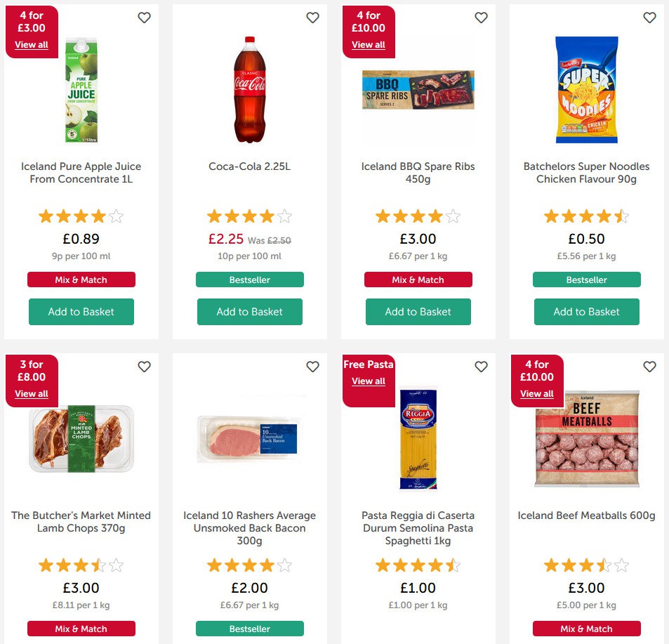Click the star rating under Coca-Cola 2.25L
The height and width of the screenshot is (644, 669).
click(250, 216)
